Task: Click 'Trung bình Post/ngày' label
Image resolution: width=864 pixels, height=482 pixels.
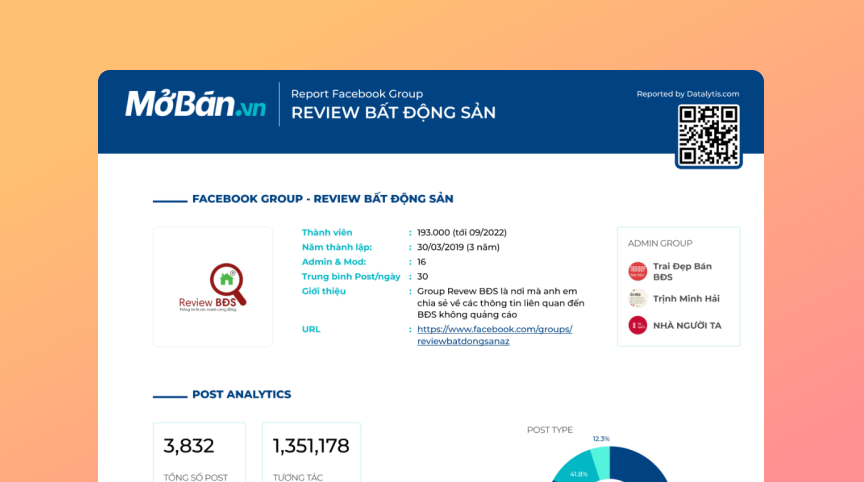Action: pyautogui.click(x=351, y=277)
